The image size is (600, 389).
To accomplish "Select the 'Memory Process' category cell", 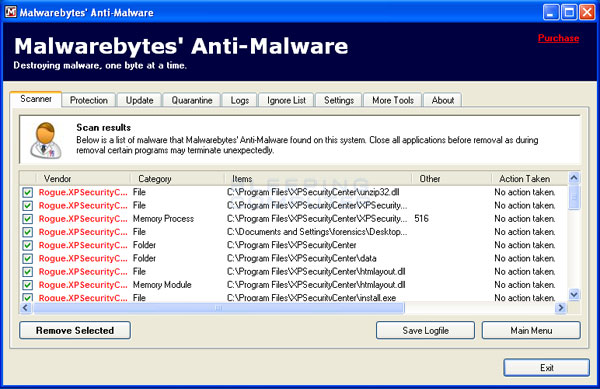I will click(163, 219).
